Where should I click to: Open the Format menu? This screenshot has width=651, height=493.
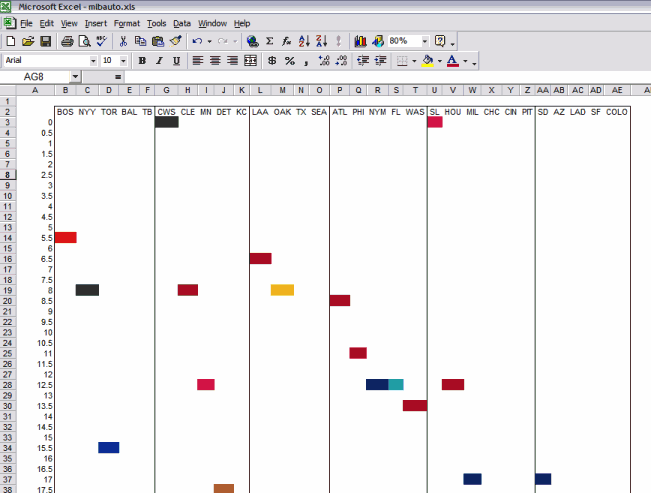[x=127, y=23]
